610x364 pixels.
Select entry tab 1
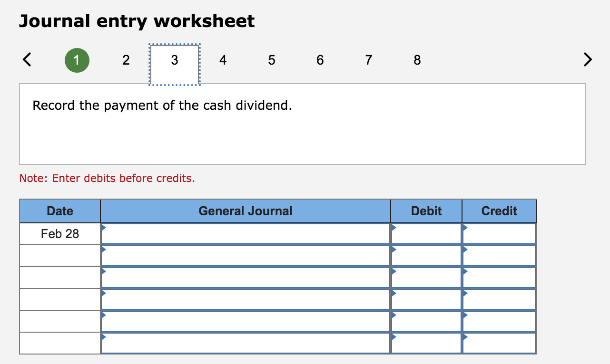(77, 60)
